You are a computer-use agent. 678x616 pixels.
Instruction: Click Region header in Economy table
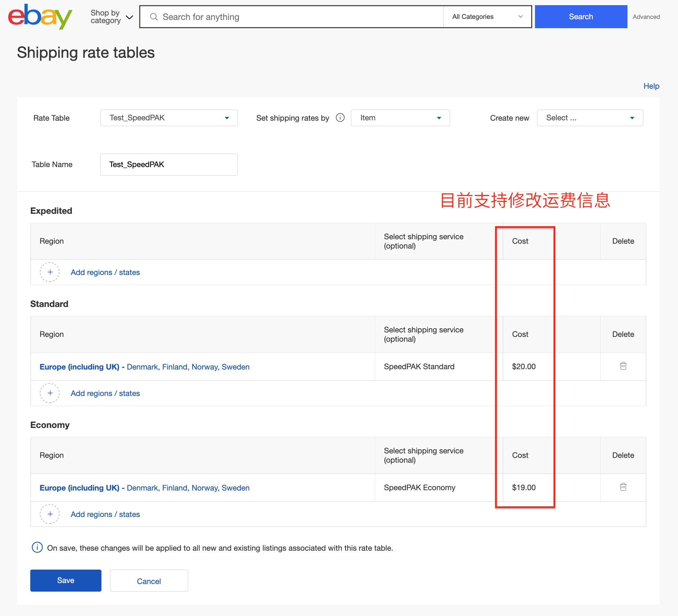pyautogui.click(x=52, y=455)
